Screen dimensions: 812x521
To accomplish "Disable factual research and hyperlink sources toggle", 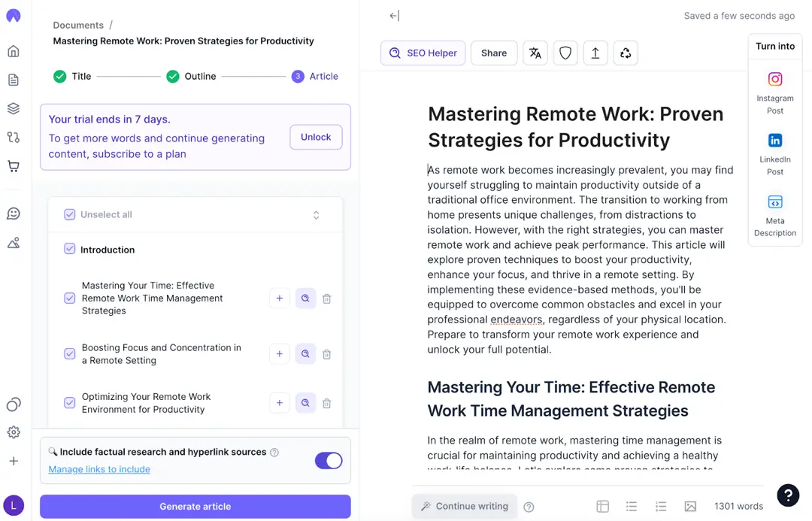I will click(329, 460).
